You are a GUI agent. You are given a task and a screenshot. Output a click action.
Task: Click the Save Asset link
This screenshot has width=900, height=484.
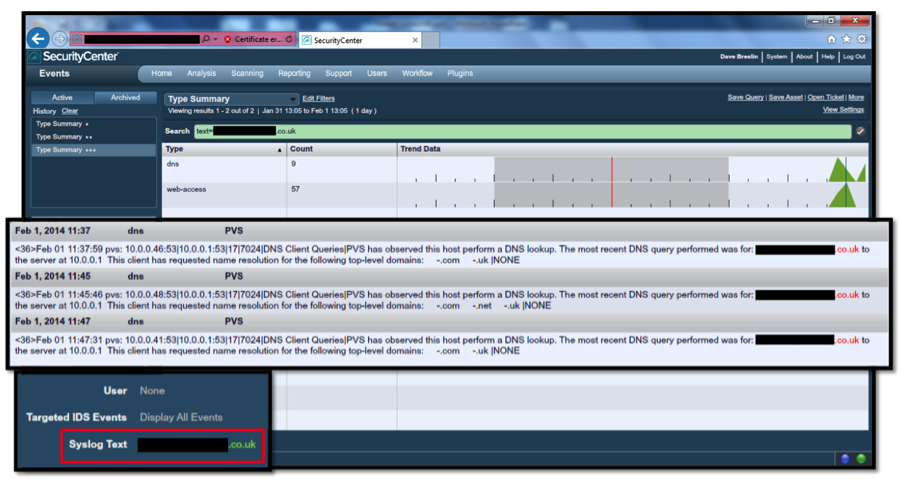pos(786,98)
